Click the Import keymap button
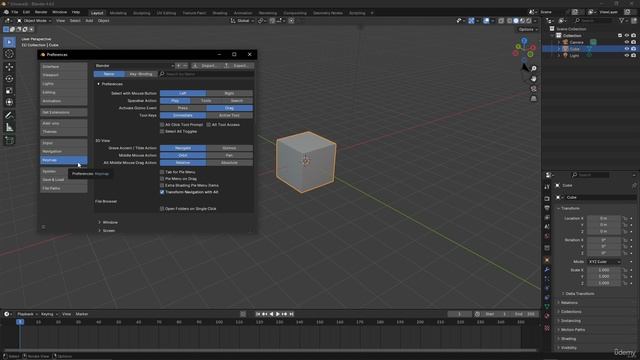This screenshot has height=360, width=640. pos(206,66)
